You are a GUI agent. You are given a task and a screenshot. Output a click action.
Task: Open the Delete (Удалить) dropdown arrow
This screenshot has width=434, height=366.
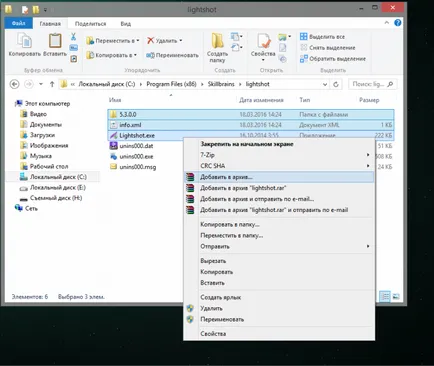(x=181, y=41)
